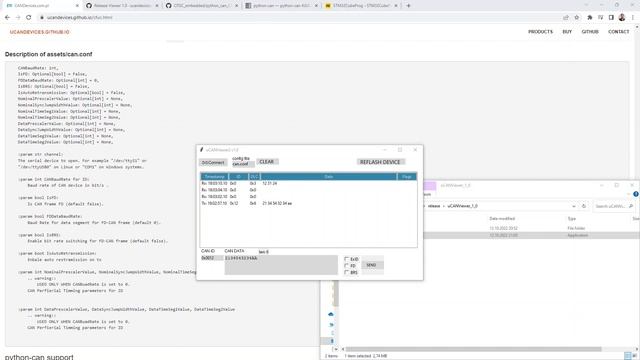Open the Chrome profile avatar
640x360 pixels.
(x=622, y=18)
